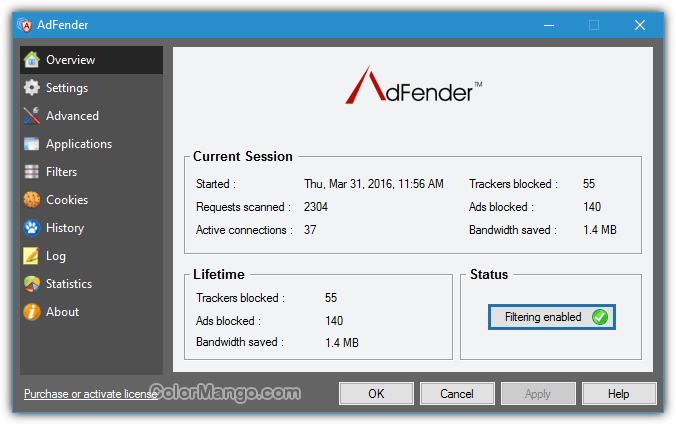Confirm with the OK button
The height and width of the screenshot is (424, 676).
pos(376,393)
